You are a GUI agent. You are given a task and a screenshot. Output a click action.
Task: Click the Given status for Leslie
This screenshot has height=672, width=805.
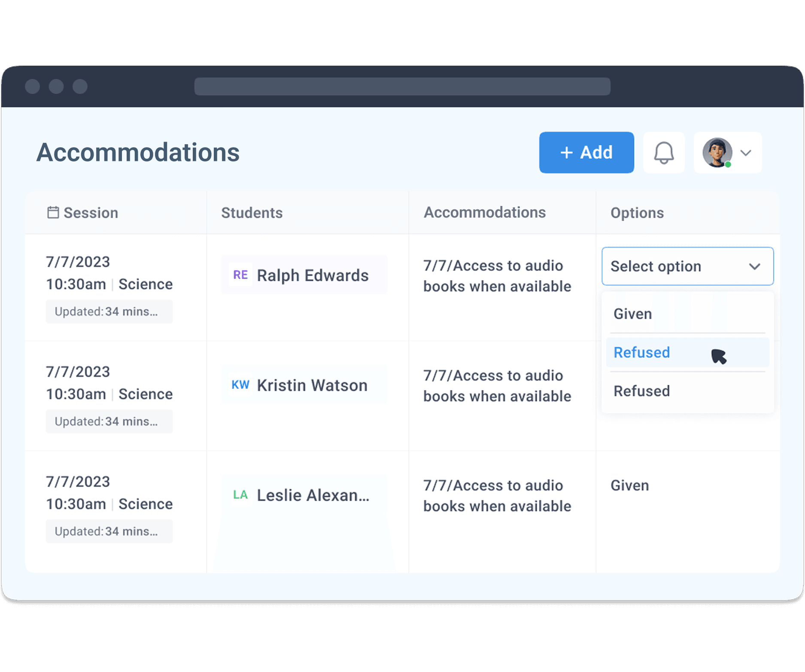pos(630,485)
